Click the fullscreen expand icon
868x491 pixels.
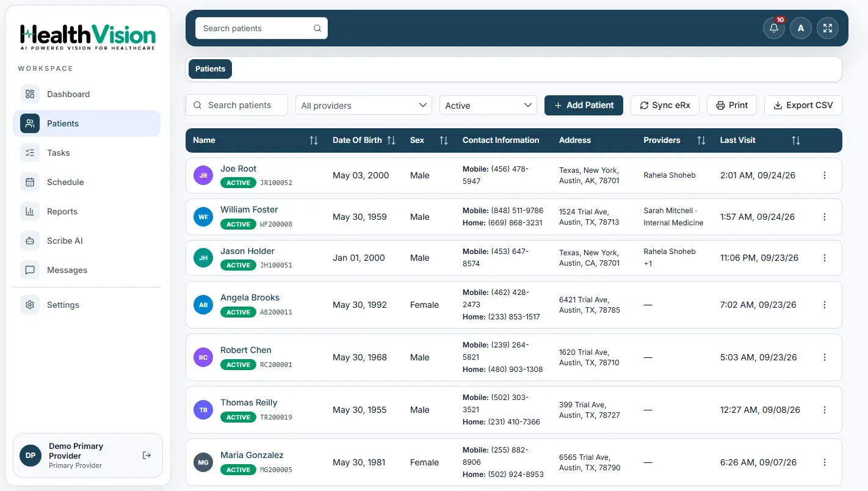[827, 28]
